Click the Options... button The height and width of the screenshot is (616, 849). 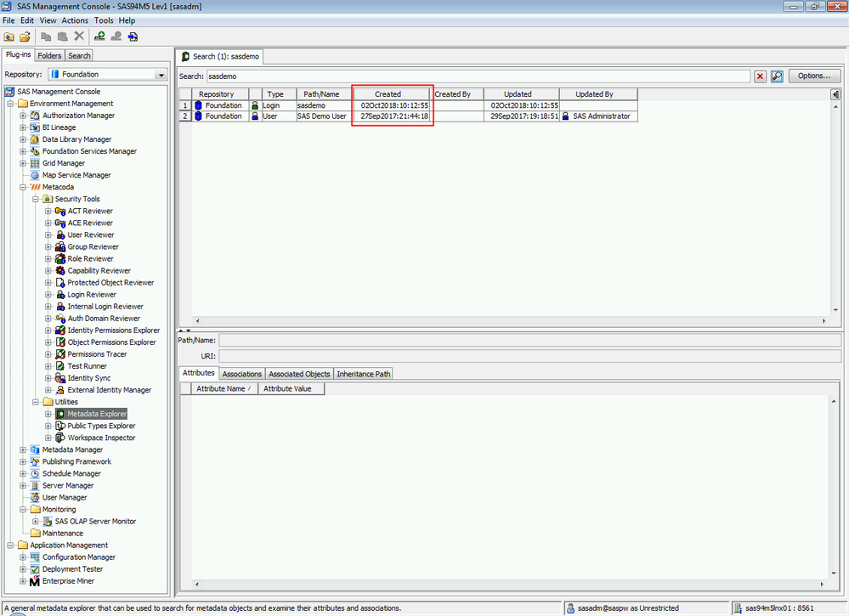pyautogui.click(x=814, y=76)
